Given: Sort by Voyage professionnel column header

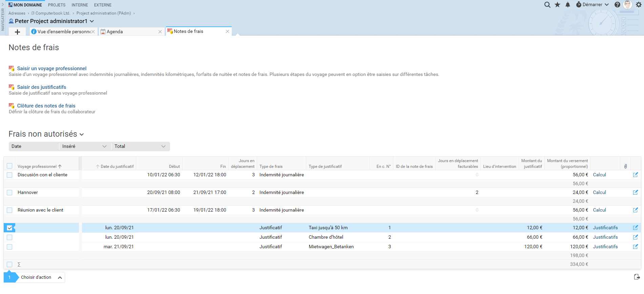Looking at the screenshot, I should tap(37, 166).
